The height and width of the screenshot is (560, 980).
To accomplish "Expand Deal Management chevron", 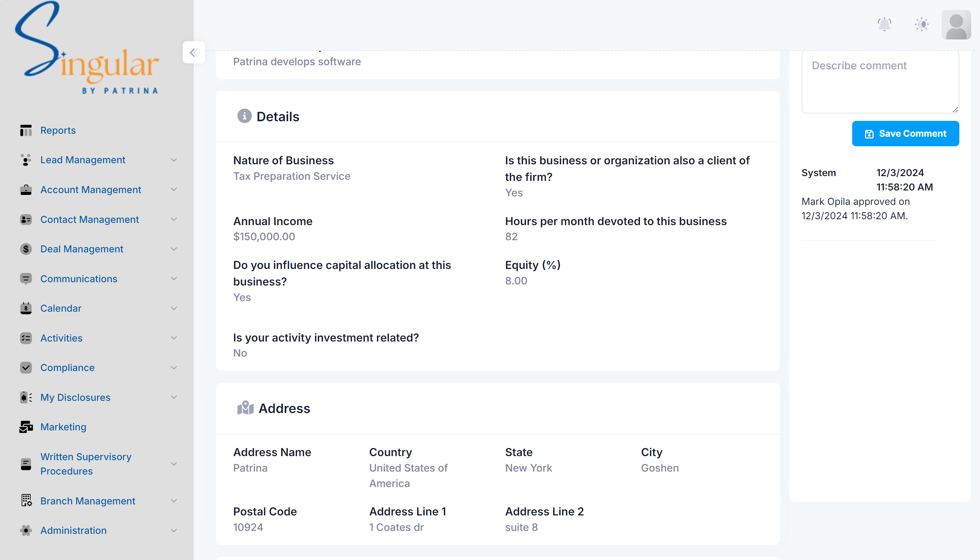I will (x=174, y=249).
